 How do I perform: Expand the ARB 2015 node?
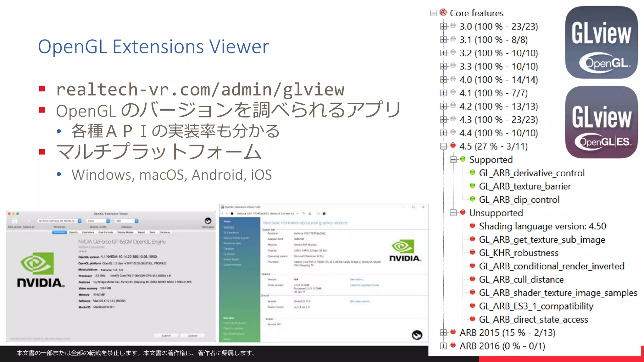(443, 333)
